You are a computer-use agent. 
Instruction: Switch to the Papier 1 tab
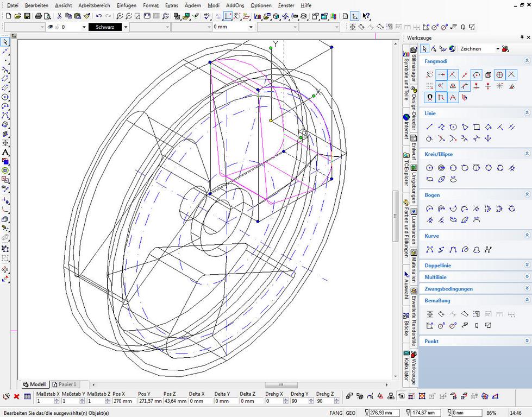[65, 384]
